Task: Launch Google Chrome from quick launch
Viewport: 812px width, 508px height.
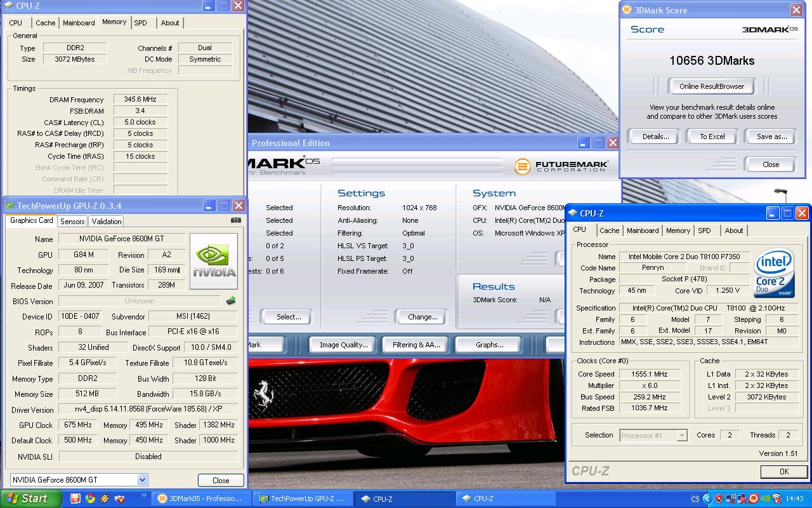Action: (x=90, y=498)
